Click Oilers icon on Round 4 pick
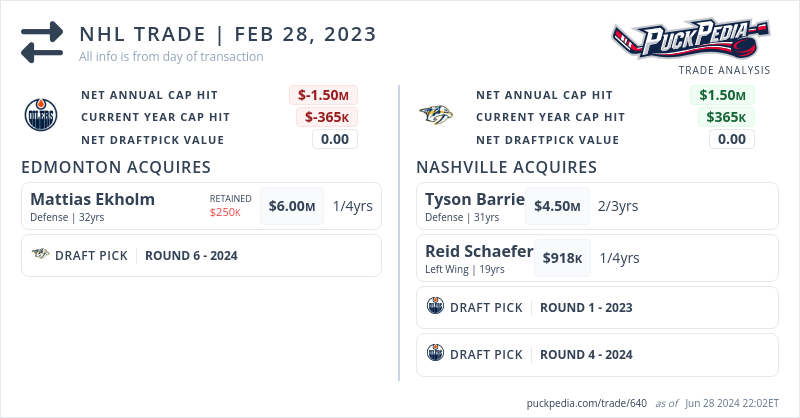This screenshot has height=418, width=800. (x=435, y=354)
